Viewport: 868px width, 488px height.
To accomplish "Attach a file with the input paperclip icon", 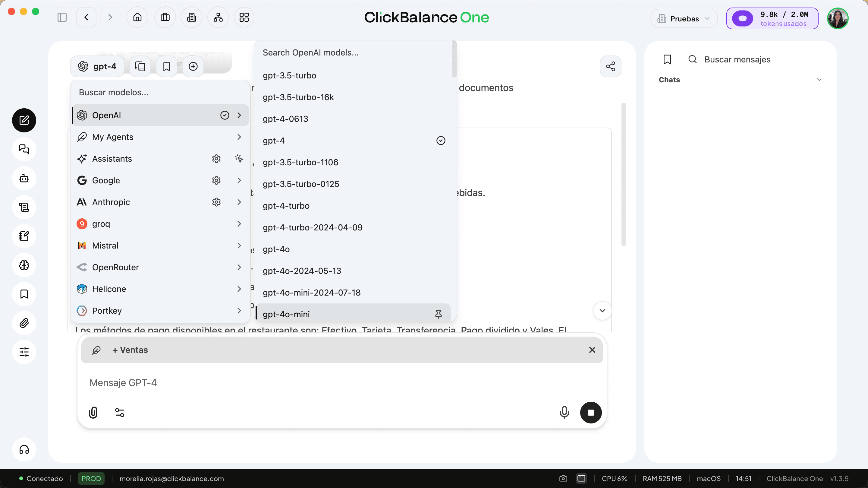I will [x=93, y=413].
